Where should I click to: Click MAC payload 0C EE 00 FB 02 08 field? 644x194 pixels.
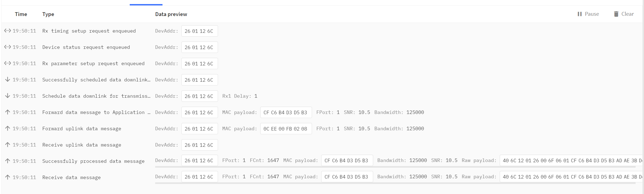[286, 129]
